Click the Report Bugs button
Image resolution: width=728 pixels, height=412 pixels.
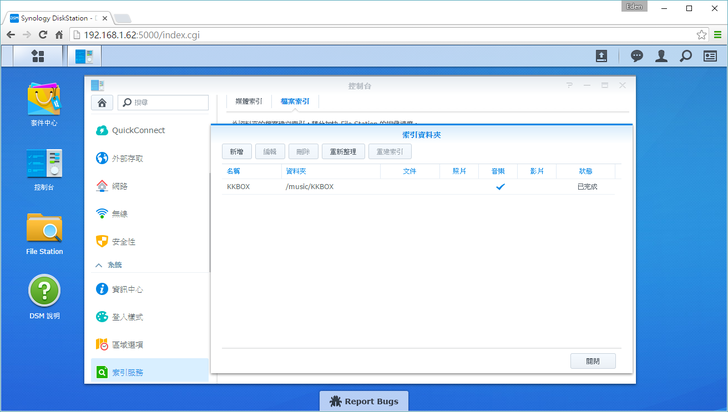coord(364,401)
